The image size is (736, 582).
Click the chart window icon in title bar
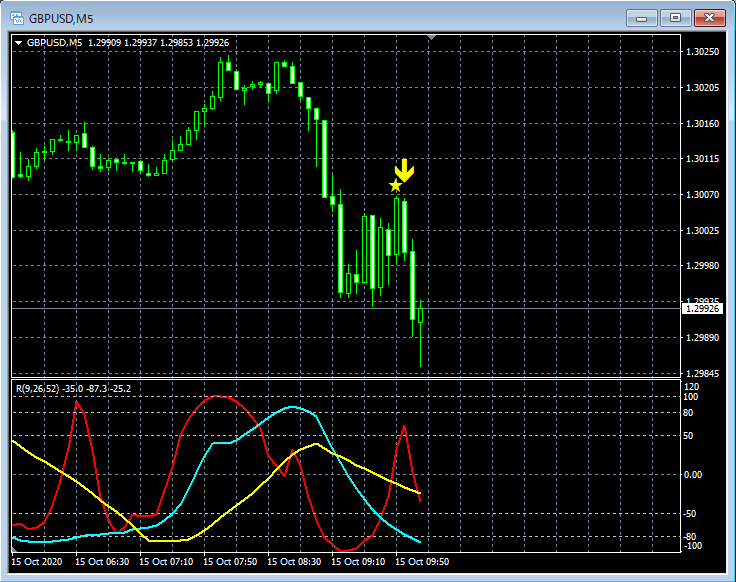click(17, 18)
